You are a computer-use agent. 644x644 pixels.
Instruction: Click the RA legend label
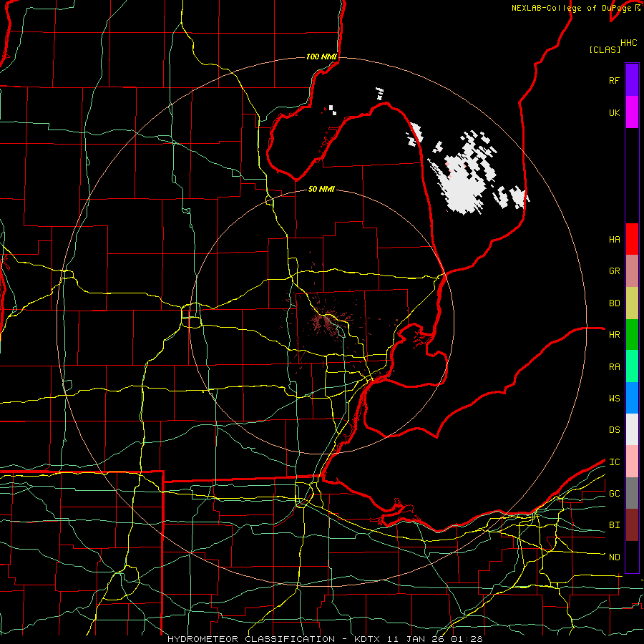[x=615, y=367]
